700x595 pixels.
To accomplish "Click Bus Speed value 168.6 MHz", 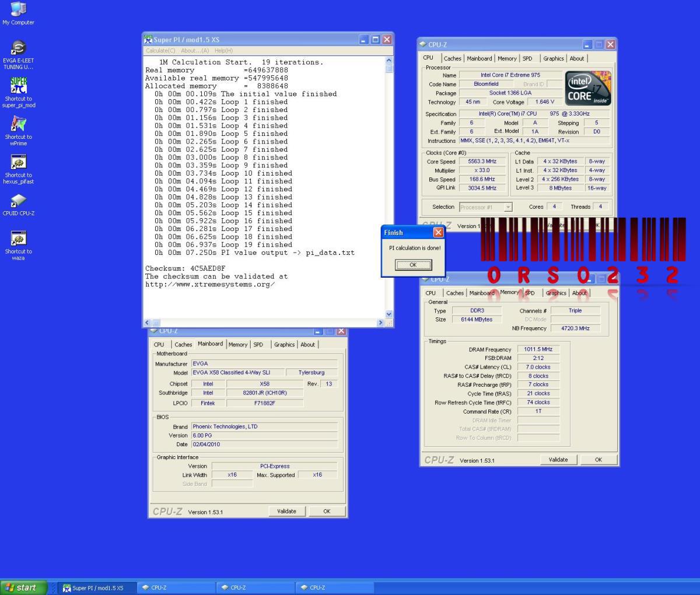I will pos(482,179).
